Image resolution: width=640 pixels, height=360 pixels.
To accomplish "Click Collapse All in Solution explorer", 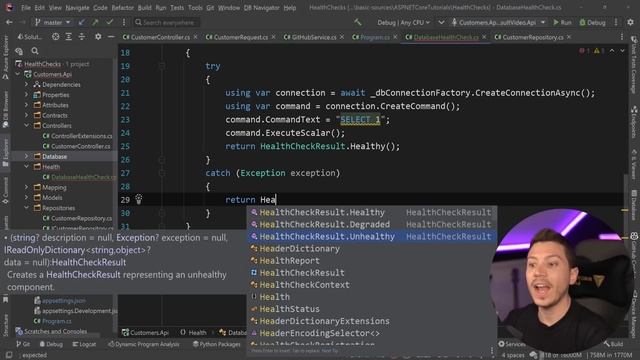I will tap(82, 37).
